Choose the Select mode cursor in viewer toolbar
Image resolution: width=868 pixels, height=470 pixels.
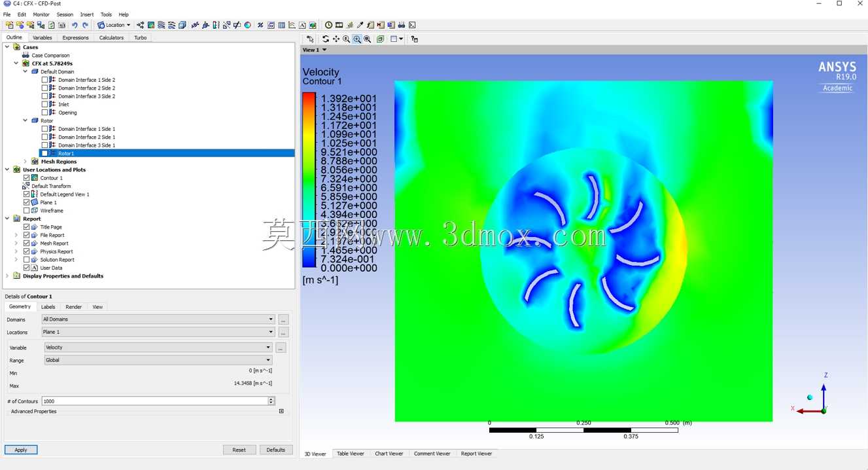tap(311, 39)
